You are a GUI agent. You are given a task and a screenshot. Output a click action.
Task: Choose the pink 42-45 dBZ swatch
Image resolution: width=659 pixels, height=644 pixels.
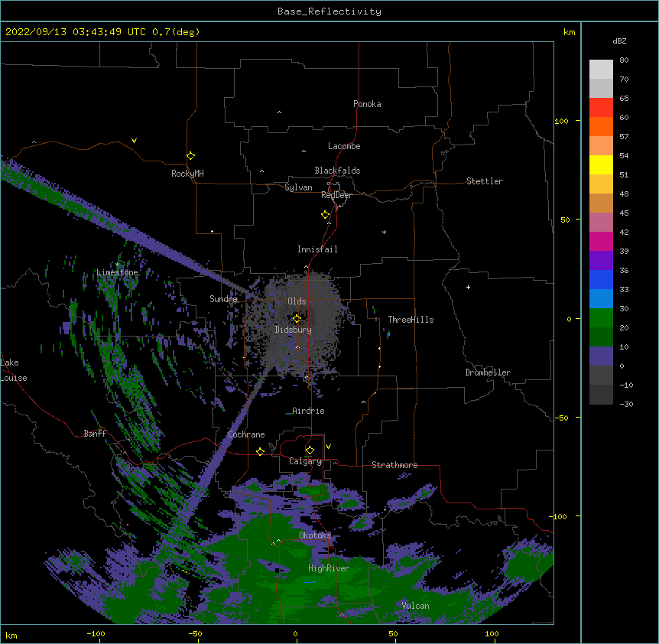pos(601,222)
